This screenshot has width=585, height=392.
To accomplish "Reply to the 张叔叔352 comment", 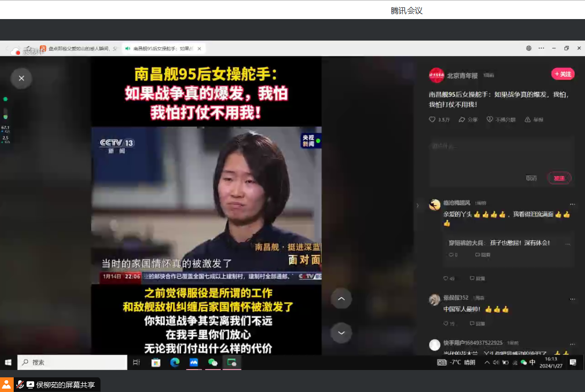I will (477, 324).
